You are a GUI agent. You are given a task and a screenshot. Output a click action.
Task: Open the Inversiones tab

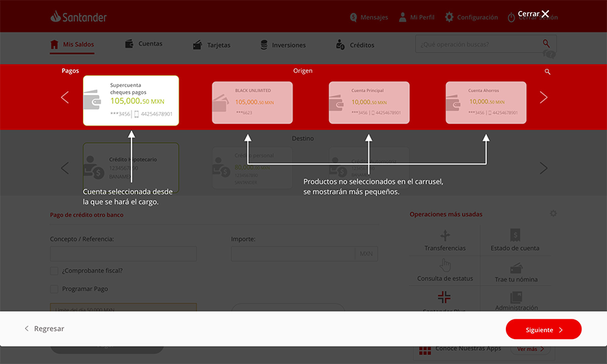(x=283, y=45)
